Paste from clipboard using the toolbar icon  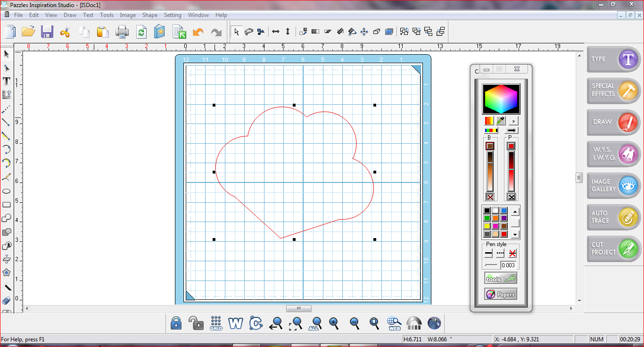point(102,32)
